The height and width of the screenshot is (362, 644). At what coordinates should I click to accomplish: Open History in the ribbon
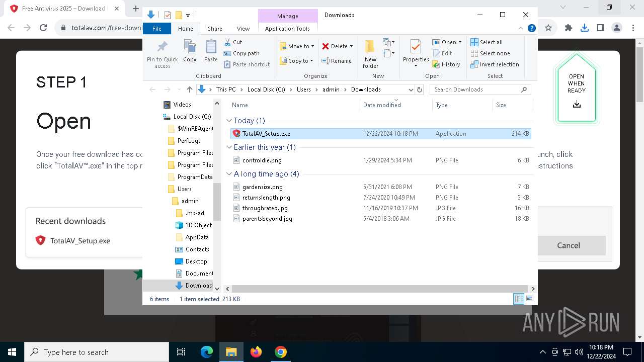click(x=446, y=64)
